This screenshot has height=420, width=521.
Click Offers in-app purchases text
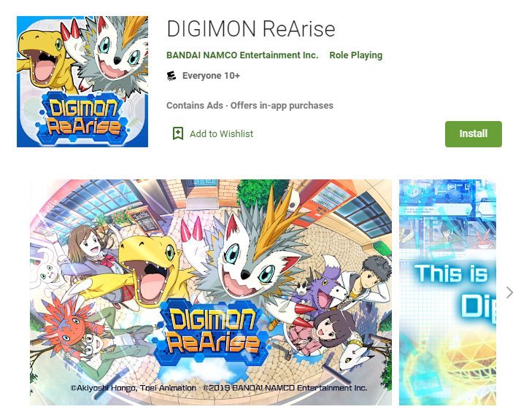click(x=282, y=106)
